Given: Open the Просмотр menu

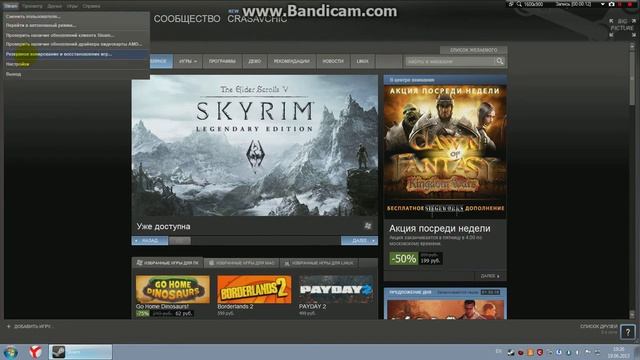Looking at the screenshot, I should [x=32, y=6].
